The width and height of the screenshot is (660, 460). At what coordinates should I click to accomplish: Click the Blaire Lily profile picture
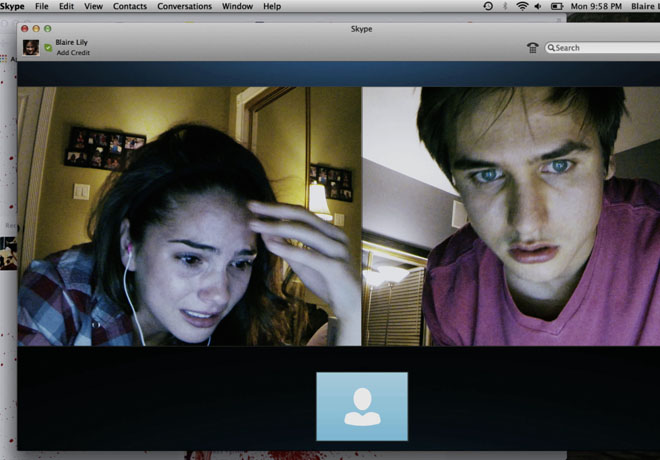coord(31,47)
